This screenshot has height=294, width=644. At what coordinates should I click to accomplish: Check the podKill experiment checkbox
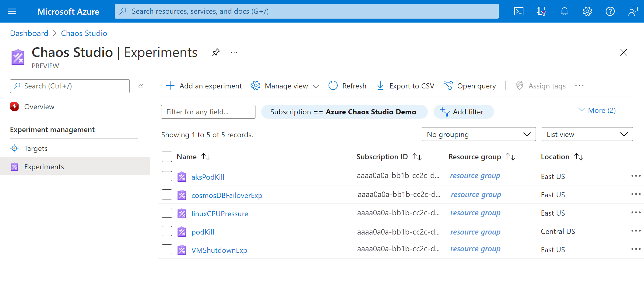(167, 231)
